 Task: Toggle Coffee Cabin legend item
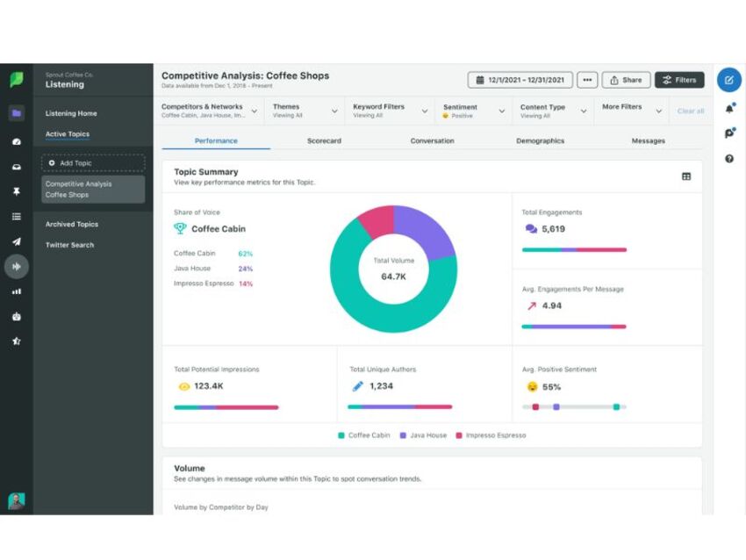(364, 435)
